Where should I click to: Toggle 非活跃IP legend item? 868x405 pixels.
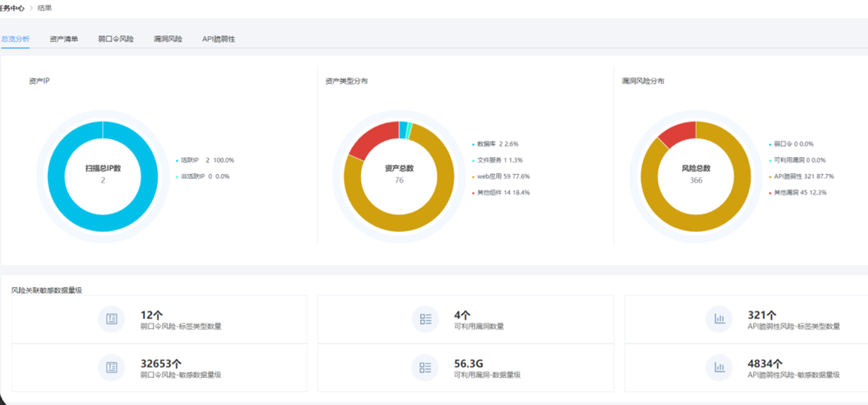[x=205, y=177]
